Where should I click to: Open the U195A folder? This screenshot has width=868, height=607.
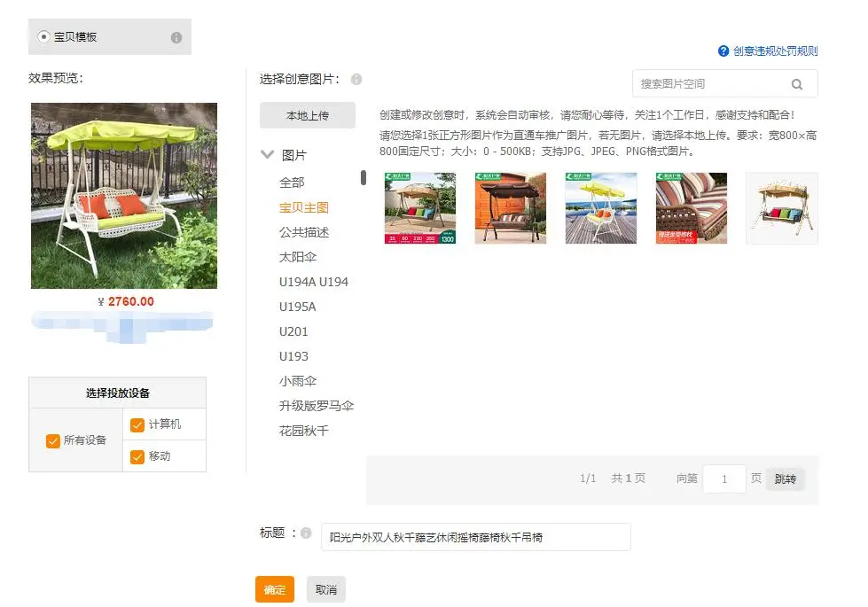coord(297,307)
